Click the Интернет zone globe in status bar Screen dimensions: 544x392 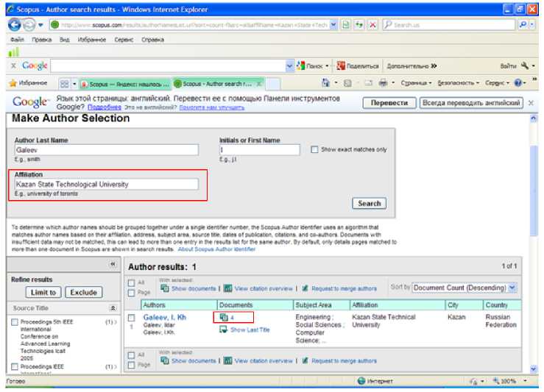[x=361, y=381]
